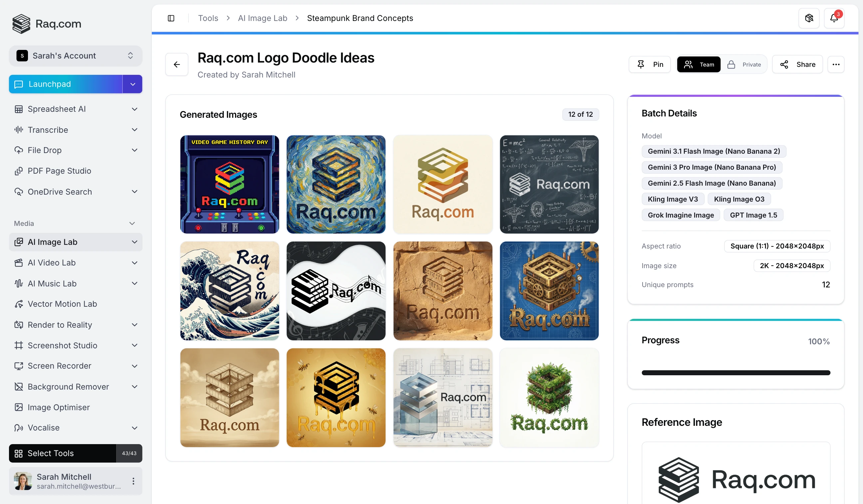Open the Sarah's Account switcher
863x504 pixels.
pos(75,56)
